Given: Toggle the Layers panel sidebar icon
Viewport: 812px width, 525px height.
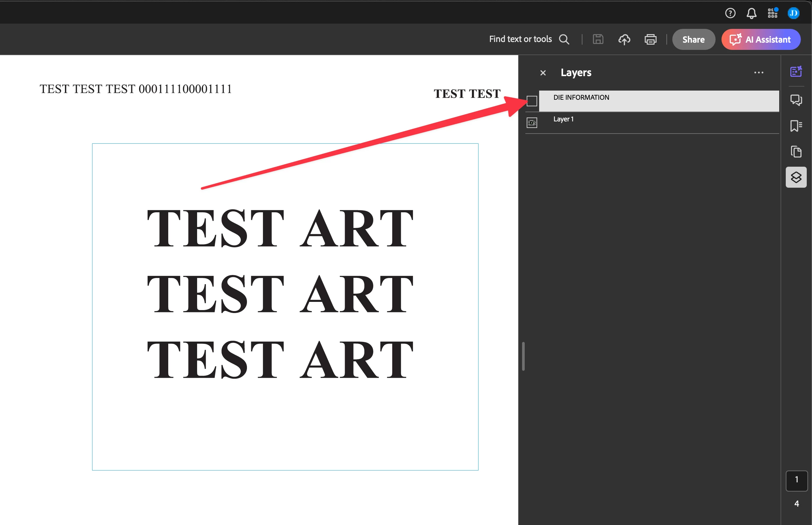Looking at the screenshot, I should click(x=796, y=177).
